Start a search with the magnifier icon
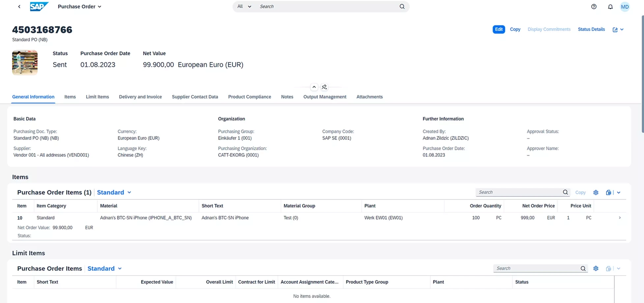Screen dimensions: 644x303 (x=402, y=6)
